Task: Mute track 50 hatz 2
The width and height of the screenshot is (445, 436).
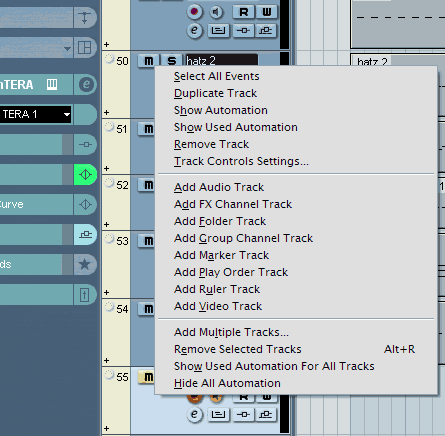Action: point(148,61)
